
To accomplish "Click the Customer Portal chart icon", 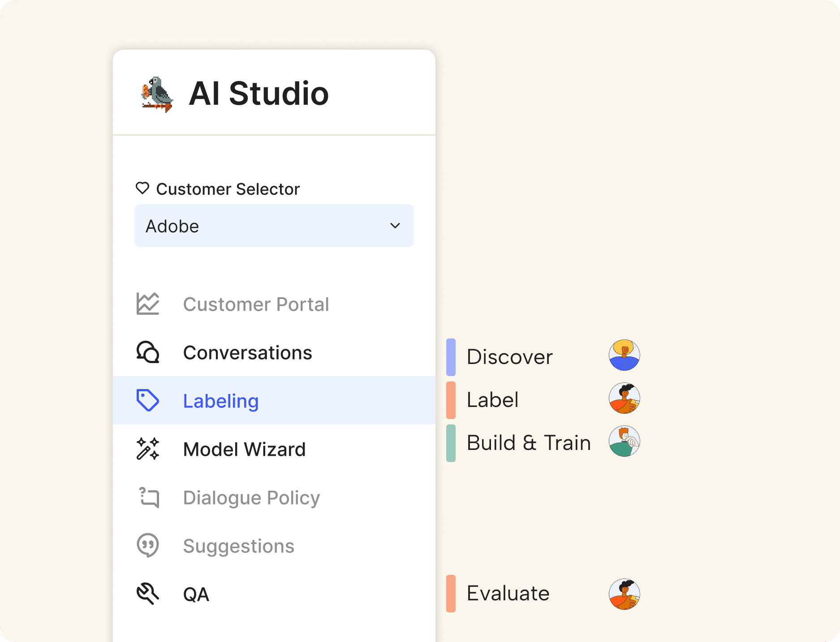I will [x=148, y=304].
